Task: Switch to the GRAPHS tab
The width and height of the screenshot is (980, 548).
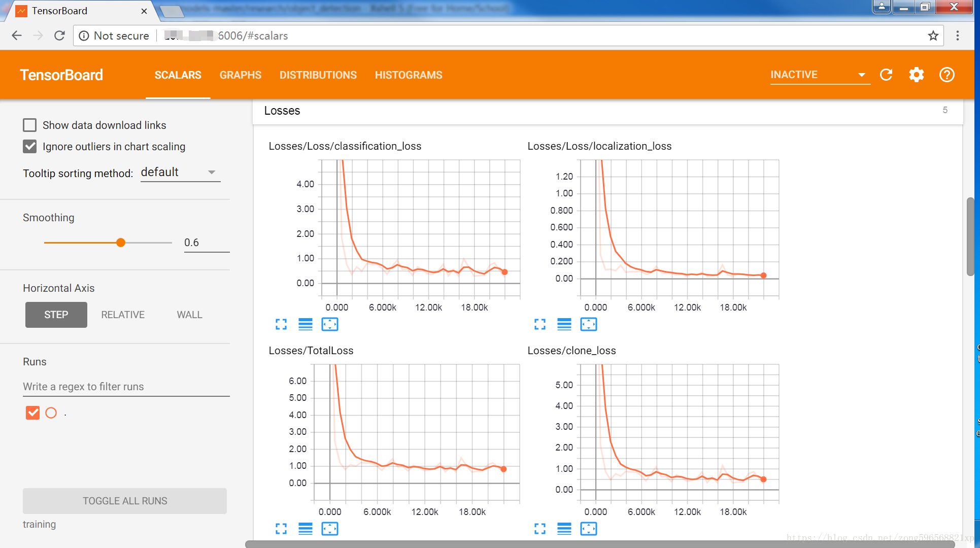Action: pyautogui.click(x=240, y=75)
